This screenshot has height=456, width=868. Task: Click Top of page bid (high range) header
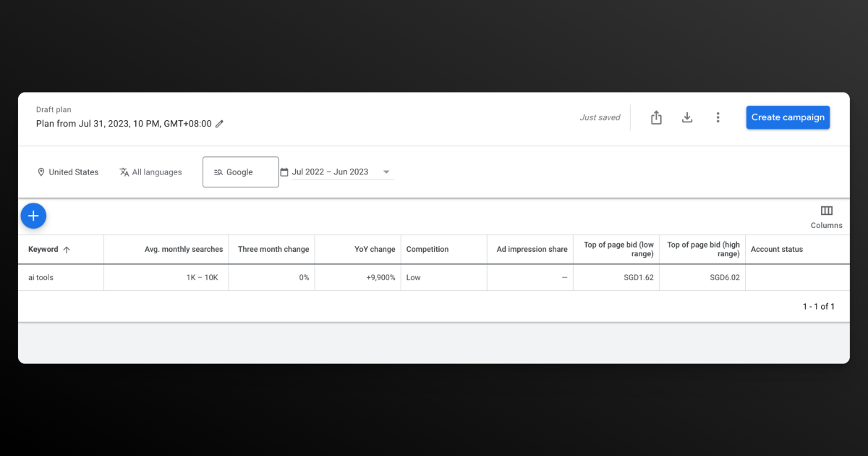tap(703, 249)
